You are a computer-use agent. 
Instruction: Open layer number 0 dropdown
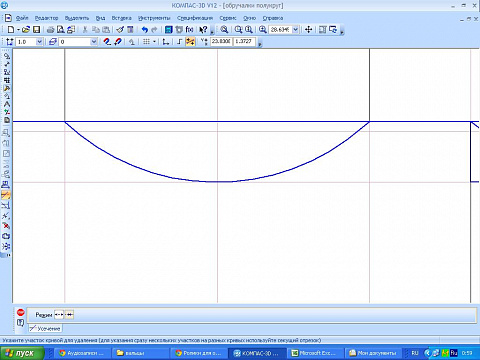(94, 42)
